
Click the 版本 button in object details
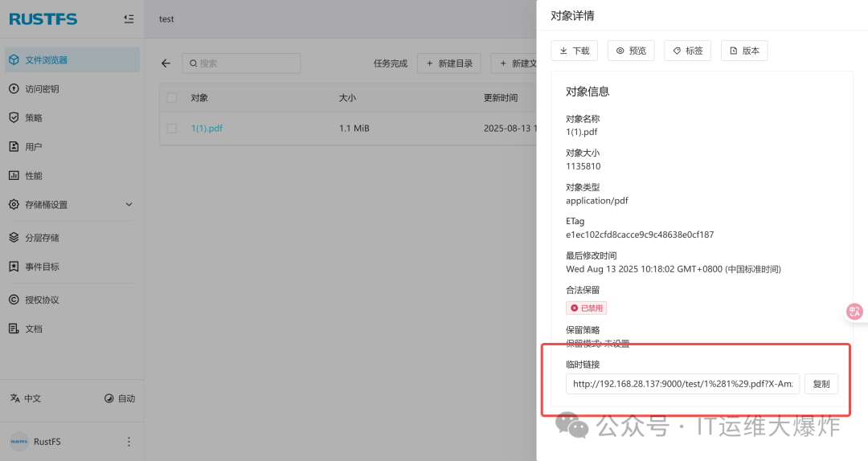tap(744, 51)
